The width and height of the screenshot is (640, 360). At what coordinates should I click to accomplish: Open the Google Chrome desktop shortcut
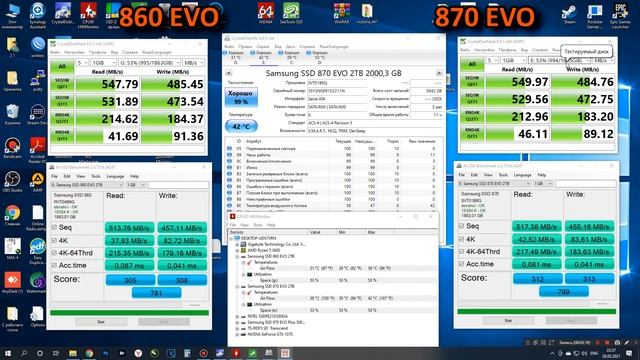[x=12, y=215]
